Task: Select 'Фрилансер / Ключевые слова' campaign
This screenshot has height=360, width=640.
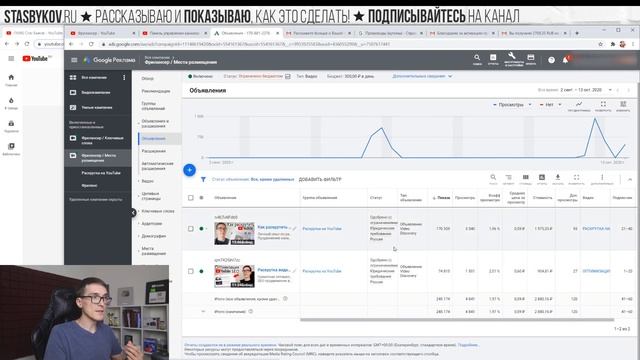Action: click(102, 140)
